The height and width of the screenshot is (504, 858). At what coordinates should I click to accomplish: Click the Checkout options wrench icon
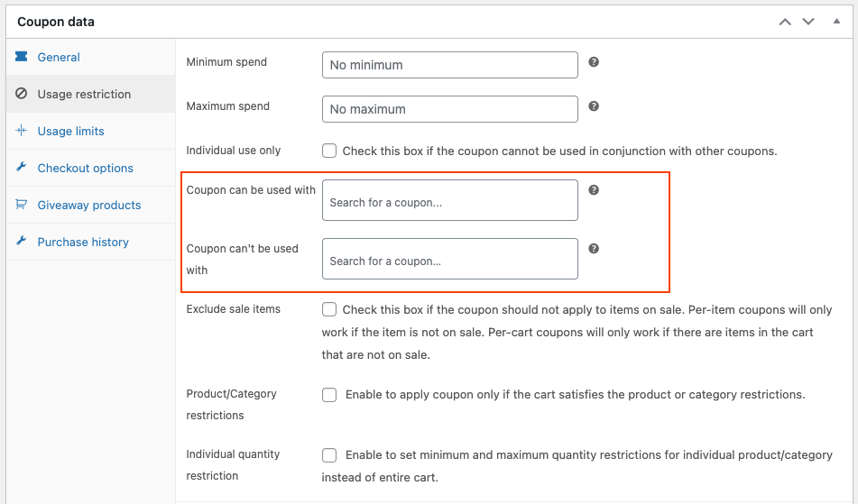pyautogui.click(x=22, y=168)
